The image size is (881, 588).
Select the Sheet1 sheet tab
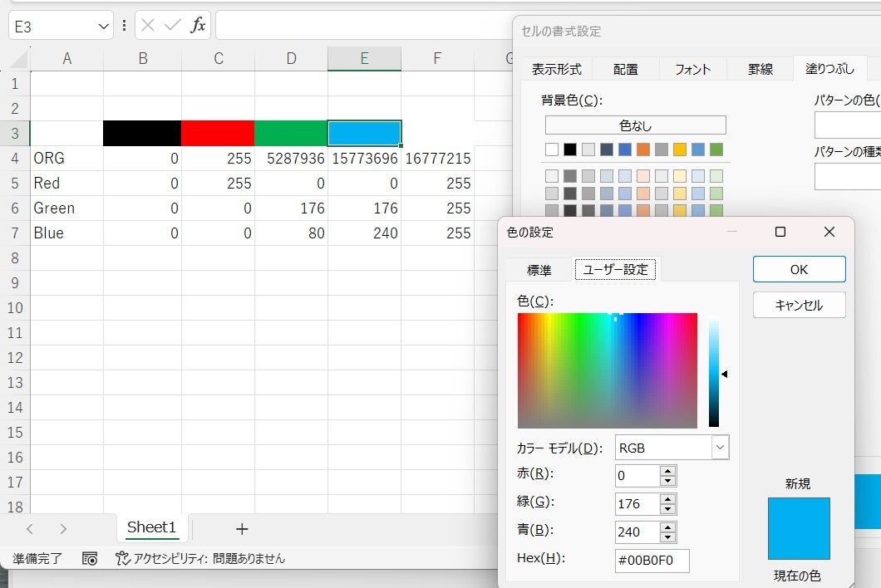[151, 527]
